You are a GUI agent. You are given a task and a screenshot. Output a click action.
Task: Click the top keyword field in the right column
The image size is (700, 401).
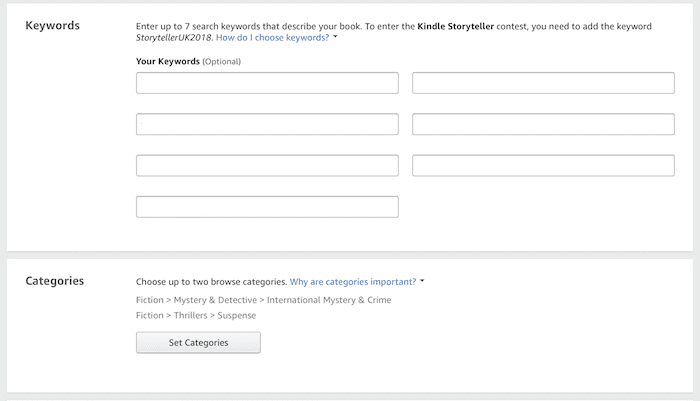pyautogui.click(x=543, y=83)
